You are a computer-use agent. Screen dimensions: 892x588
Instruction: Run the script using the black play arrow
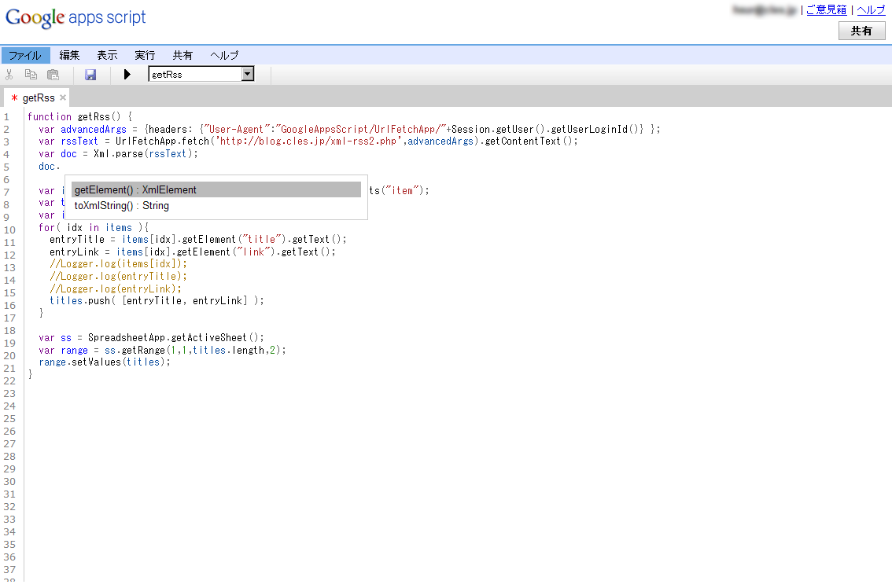(x=127, y=74)
